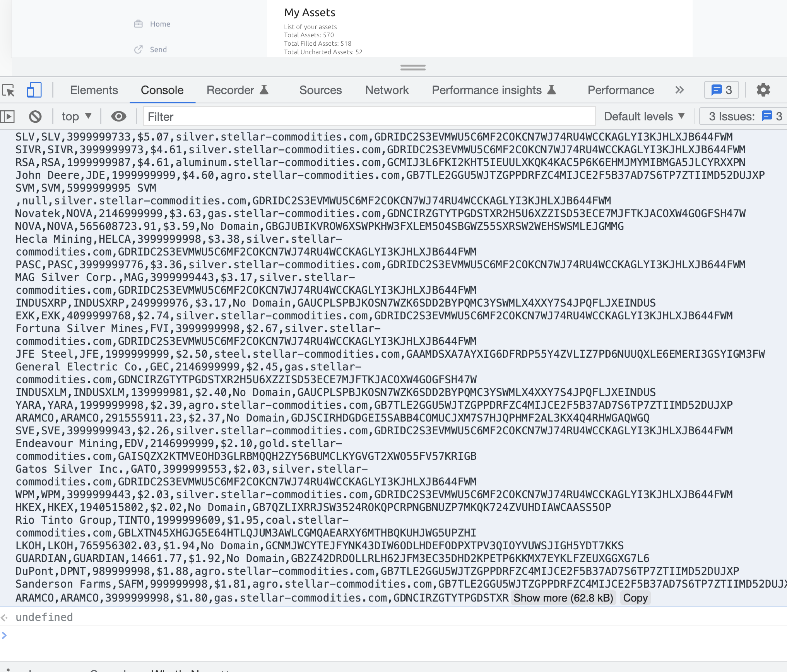
Task: Click in the console Filter field
Action: (x=368, y=117)
